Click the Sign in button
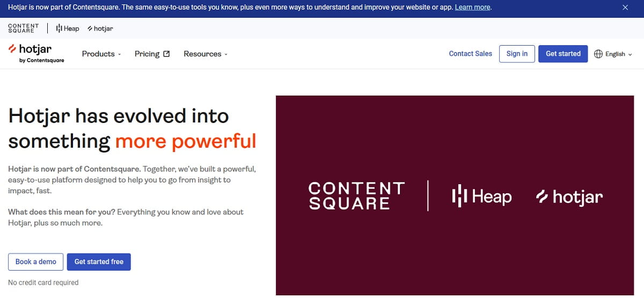This screenshot has height=298, width=644. 517,54
